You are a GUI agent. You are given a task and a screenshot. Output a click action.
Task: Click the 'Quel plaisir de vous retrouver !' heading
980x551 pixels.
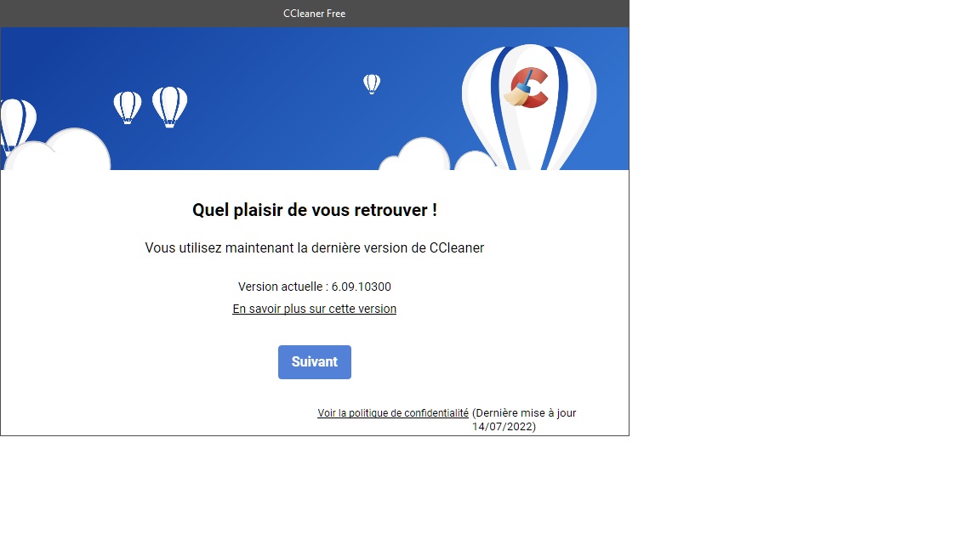(315, 210)
